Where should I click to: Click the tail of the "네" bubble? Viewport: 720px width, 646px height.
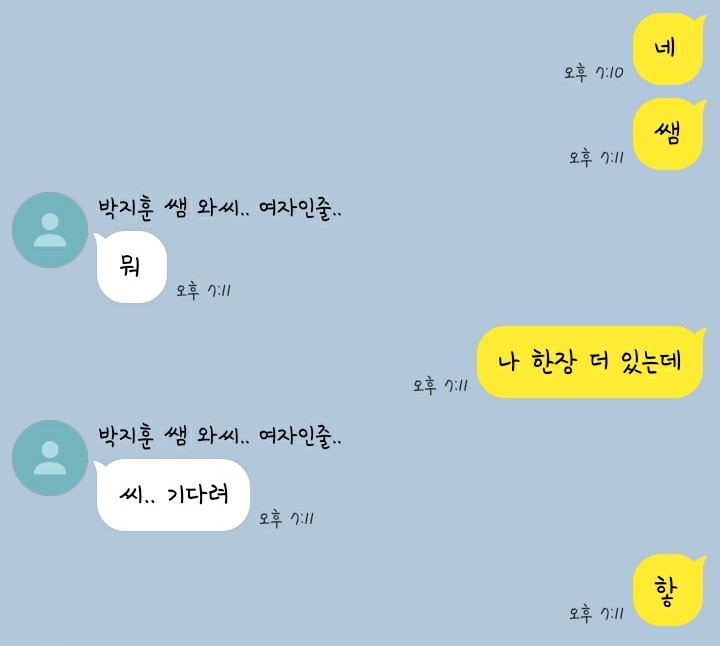[x=700, y=21]
